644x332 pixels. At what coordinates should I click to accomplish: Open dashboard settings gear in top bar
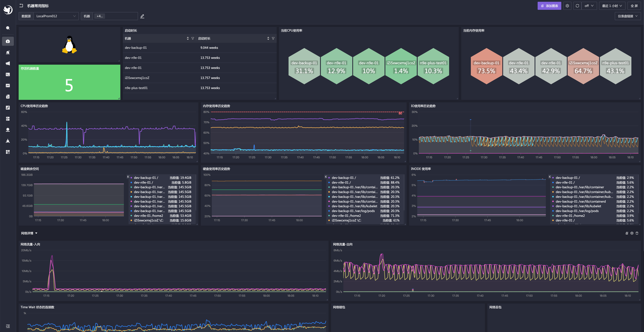point(567,6)
